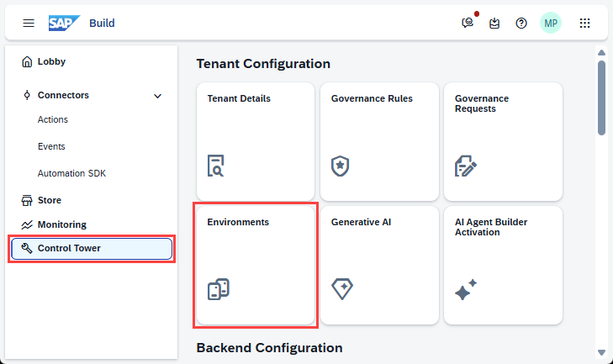The width and height of the screenshot is (613, 364).
Task: Click the SAP logo
Action: pyautogui.click(x=65, y=23)
